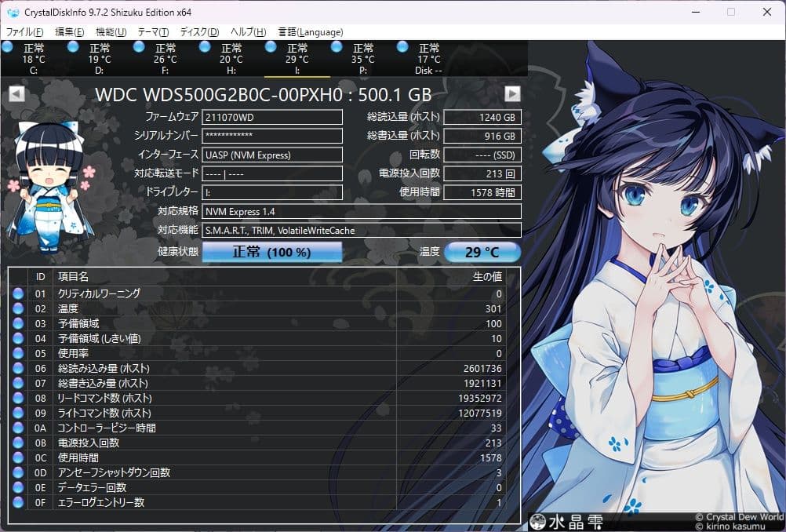786x532 pixels.
Task: Click status orb for 08 リードコマンド数 row
Action: coord(18,398)
